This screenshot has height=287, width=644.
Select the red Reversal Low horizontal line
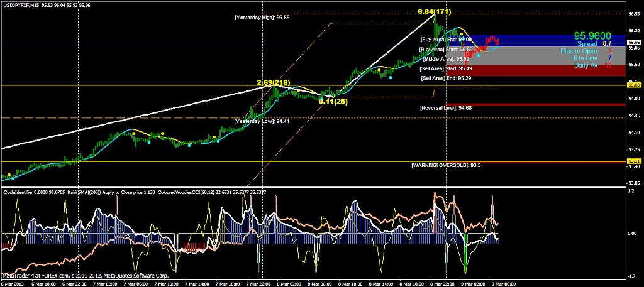(x=536, y=104)
